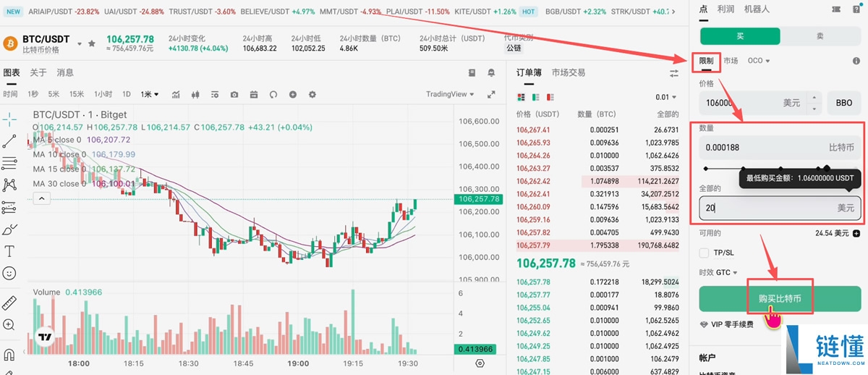Select the text annotation tool
Screen dimensions: 868x375
click(x=9, y=251)
